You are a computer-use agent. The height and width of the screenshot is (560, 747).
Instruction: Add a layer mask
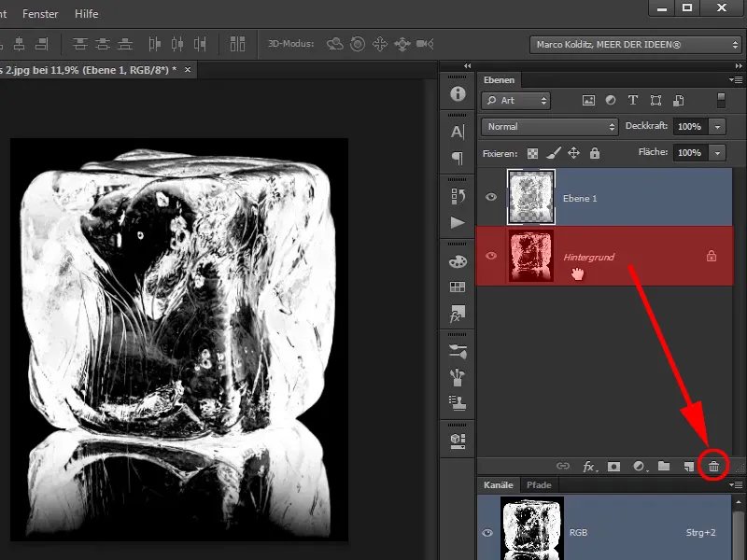(613, 466)
